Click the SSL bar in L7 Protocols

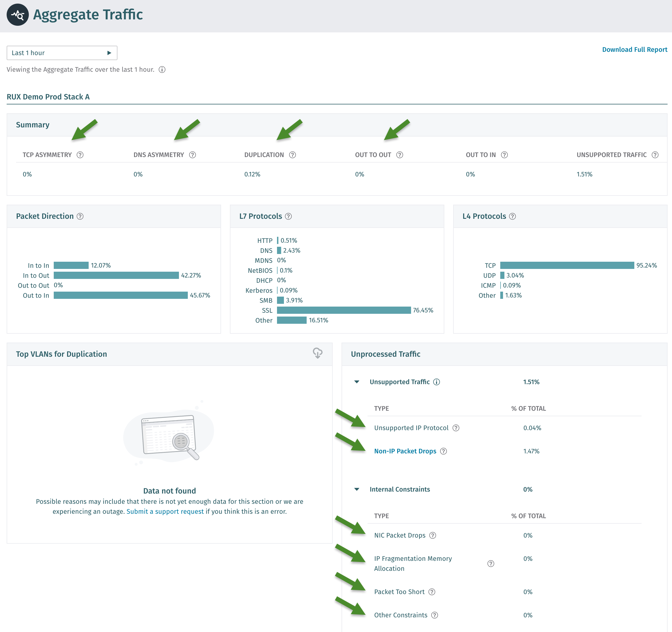[343, 310]
